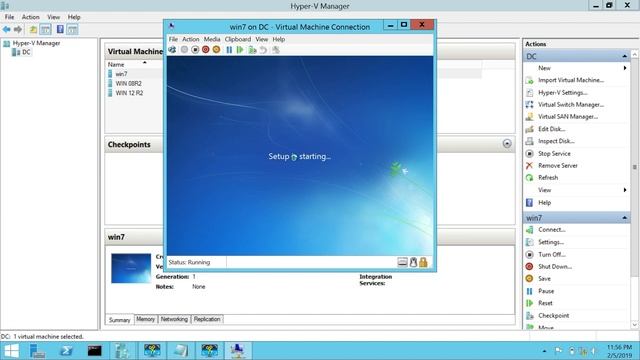Viewport: 640px width, 360px height.
Task: Reset the VM using the green toolbar icon
Action: (x=240, y=50)
